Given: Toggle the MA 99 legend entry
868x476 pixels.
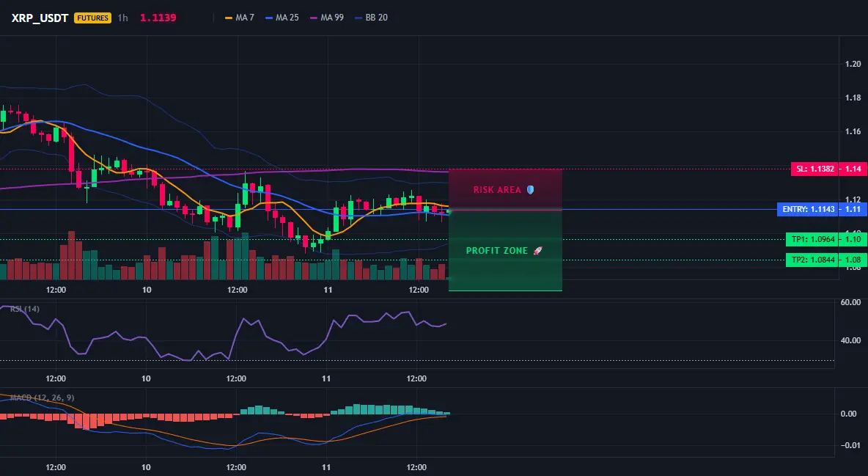Looking at the screenshot, I should [x=327, y=18].
